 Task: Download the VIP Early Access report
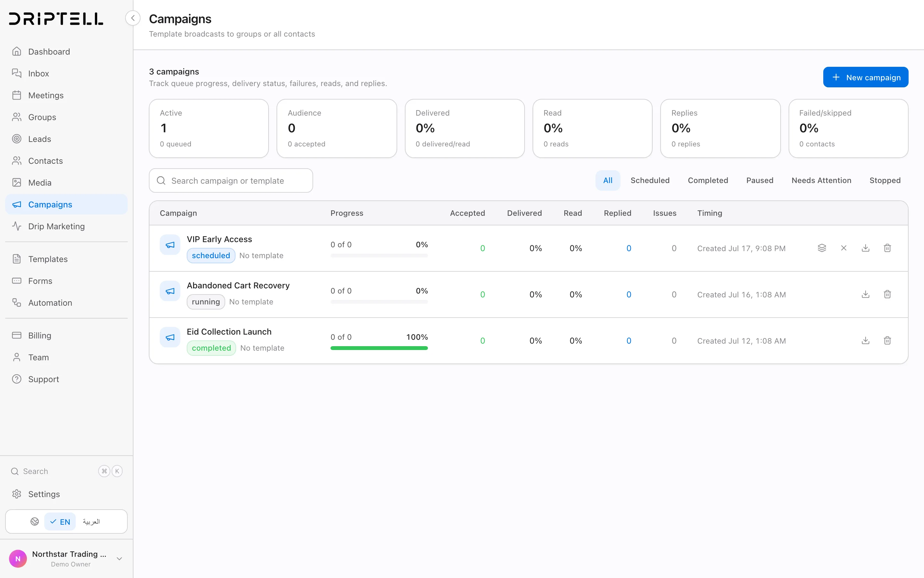(865, 248)
